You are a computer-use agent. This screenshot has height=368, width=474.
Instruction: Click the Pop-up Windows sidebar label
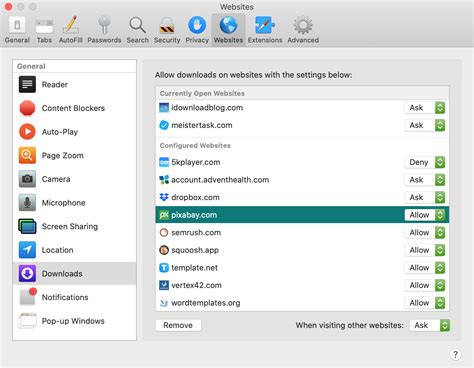(73, 321)
